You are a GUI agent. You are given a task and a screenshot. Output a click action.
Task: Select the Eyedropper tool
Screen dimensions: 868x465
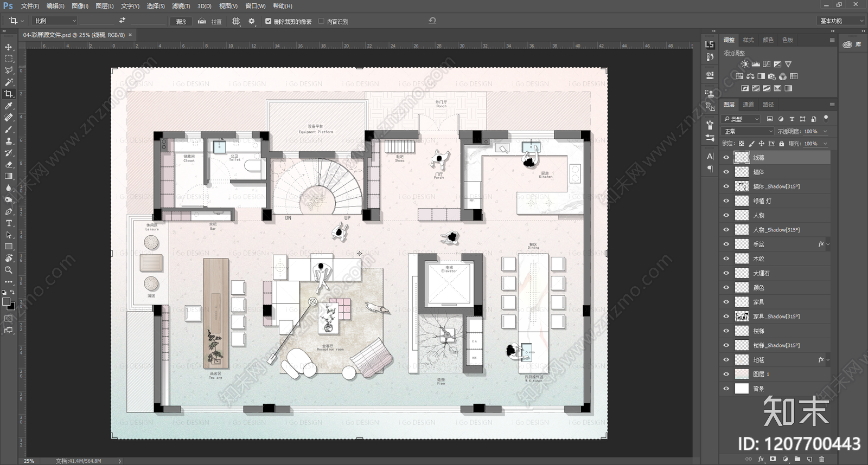click(9, 106)
